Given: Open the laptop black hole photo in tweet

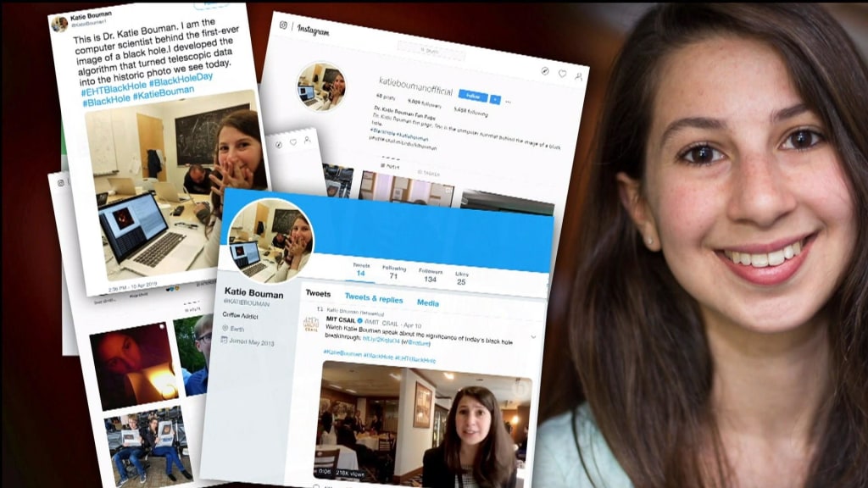Looking at the screenshot, I should point(175,185).
